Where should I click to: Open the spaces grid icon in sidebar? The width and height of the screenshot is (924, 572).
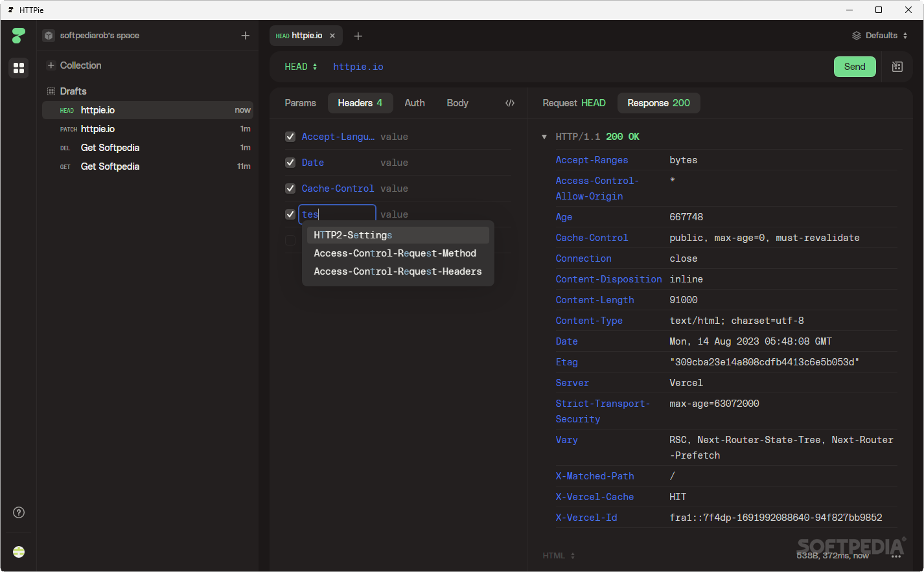19,67
